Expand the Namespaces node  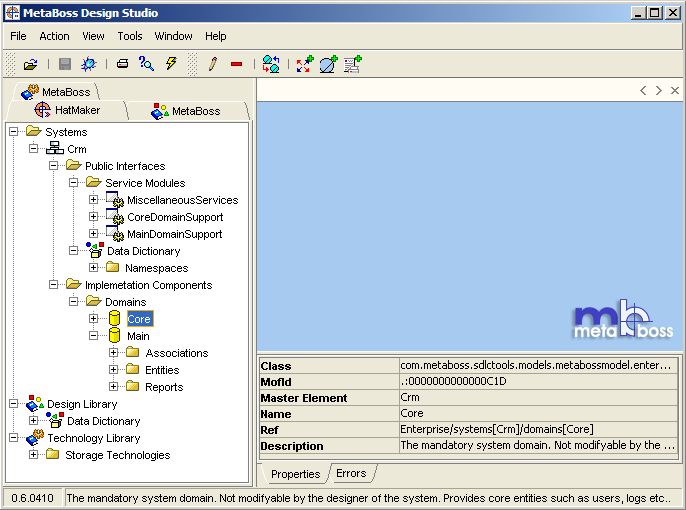point(93,267)
